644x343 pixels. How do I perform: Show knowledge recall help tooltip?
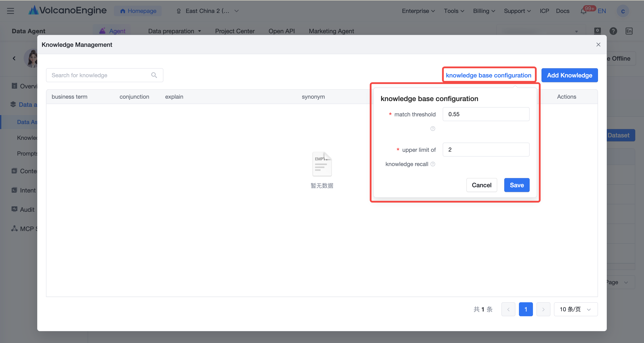click(433, 164)
